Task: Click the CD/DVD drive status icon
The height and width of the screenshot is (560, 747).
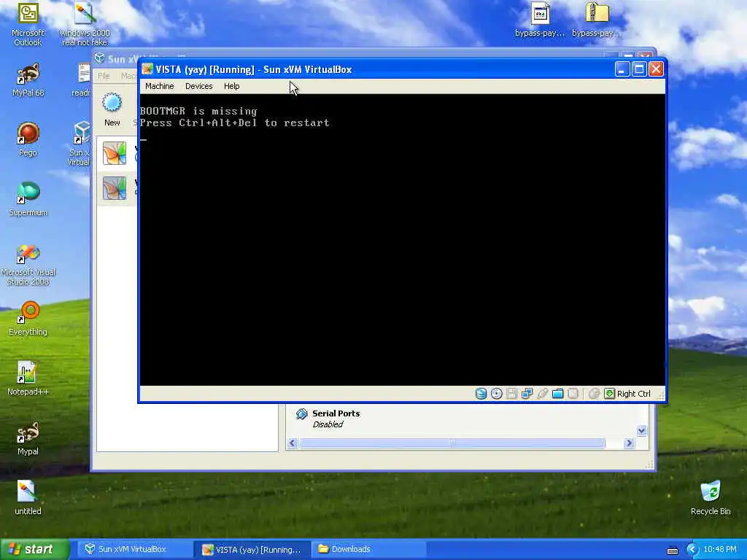Action: [x=496, y=394]
